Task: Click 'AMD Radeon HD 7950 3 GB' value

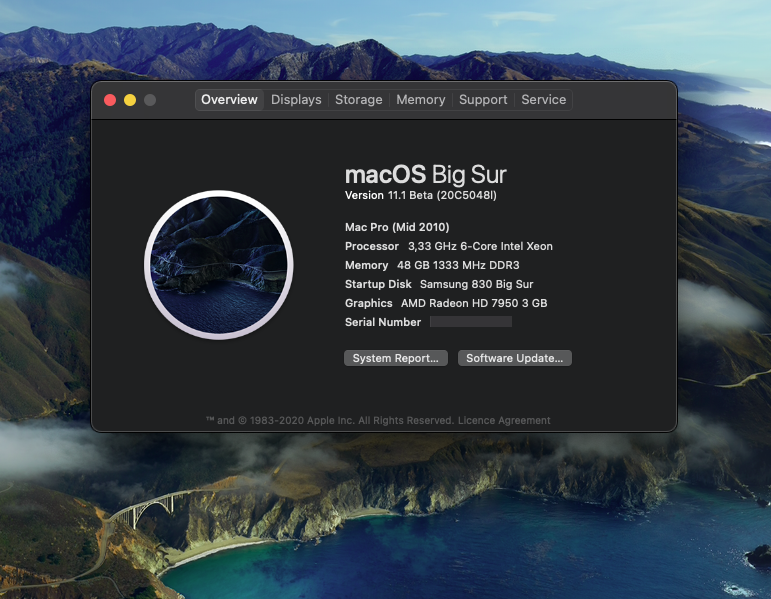Action: point(474,303)
